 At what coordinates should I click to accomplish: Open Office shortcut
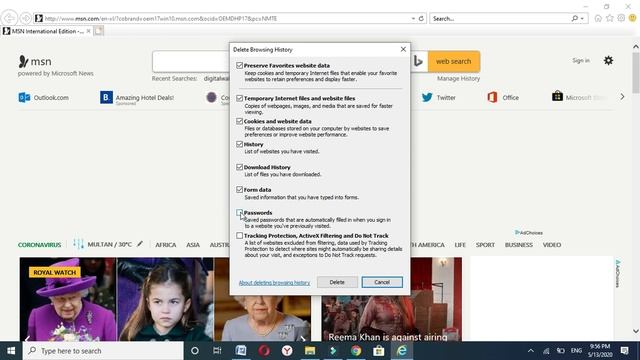(x=503, y=98)
